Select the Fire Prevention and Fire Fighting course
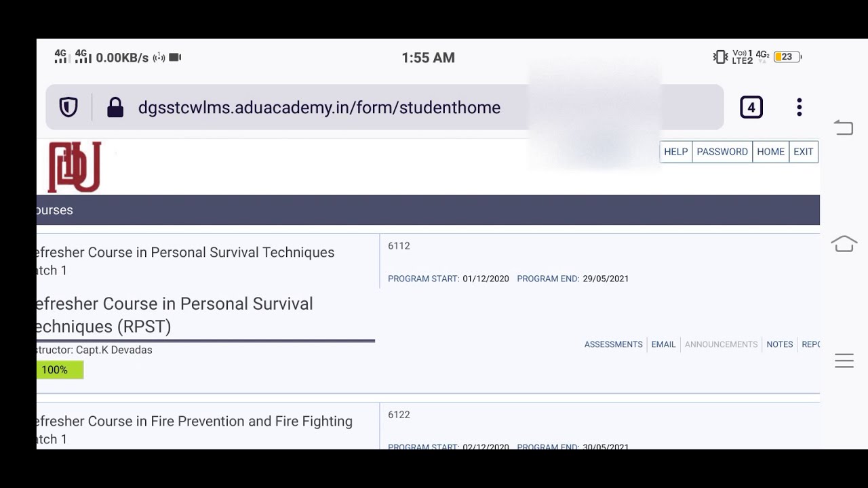This screenshot has width=868, height=488. coord(194,422)
